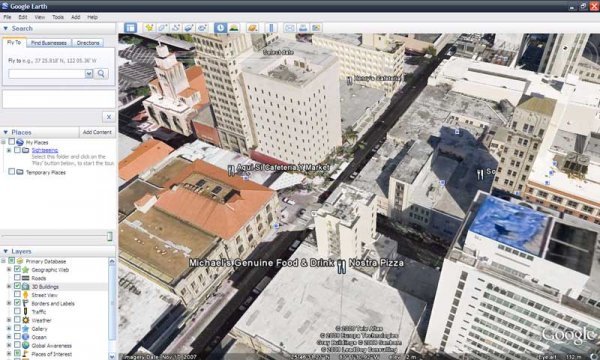Click the Add Polygon toolbar icon
The height and width of the screenshot is (360, 600).
[x=162, y=28]
